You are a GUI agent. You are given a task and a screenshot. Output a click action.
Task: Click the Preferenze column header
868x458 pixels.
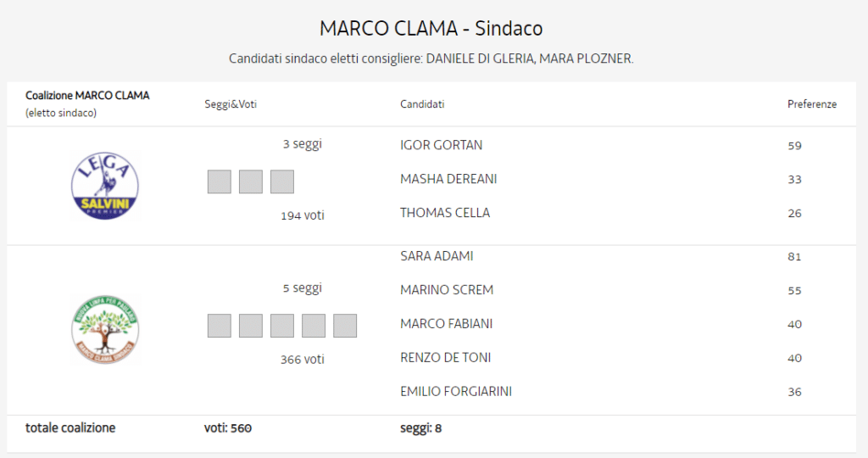click(811, 104)
